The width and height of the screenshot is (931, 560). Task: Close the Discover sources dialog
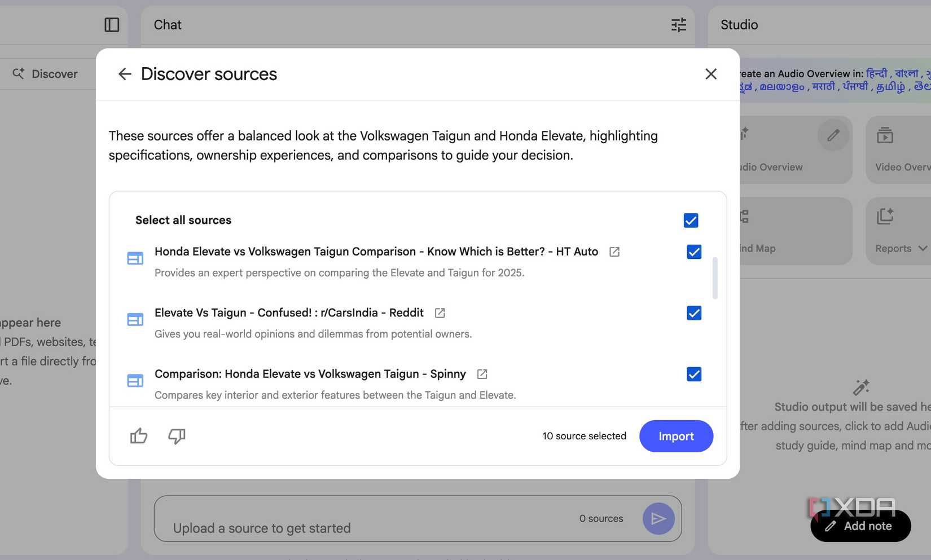point(710,74)
